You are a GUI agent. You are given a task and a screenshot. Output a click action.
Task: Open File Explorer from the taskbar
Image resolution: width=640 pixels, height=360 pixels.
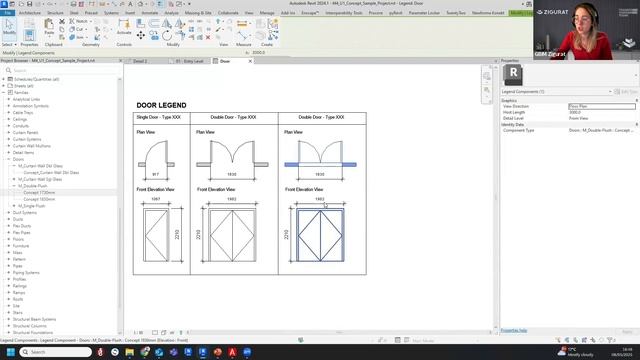point(130,352)
